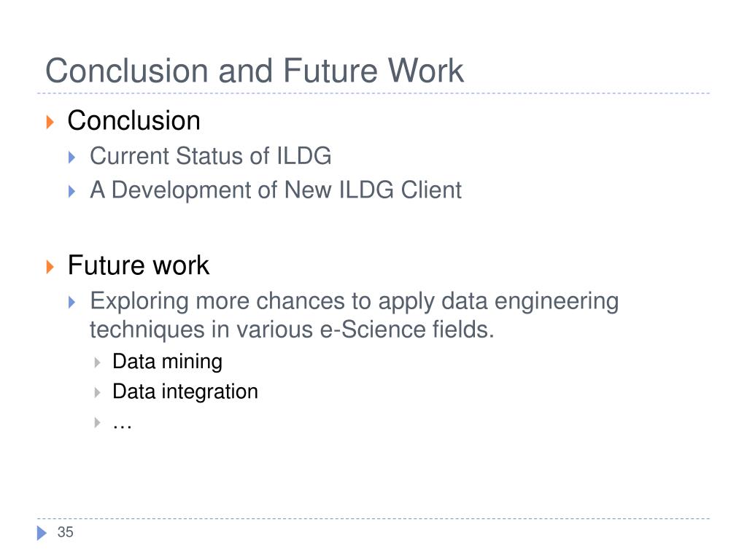Select A Development of New ILDG Client text
Screen dimensions: 747x560
(x=276, y=190)
